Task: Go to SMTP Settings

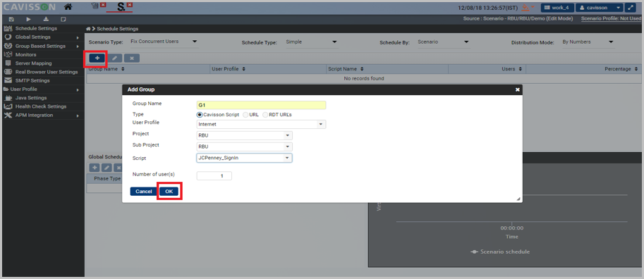Action: click(32, 80)
